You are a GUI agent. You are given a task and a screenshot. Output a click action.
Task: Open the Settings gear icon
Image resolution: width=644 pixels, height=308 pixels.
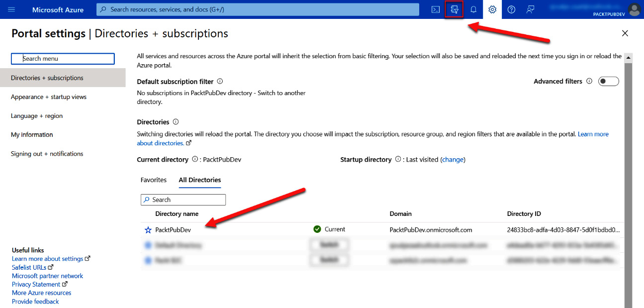point(492,9)
